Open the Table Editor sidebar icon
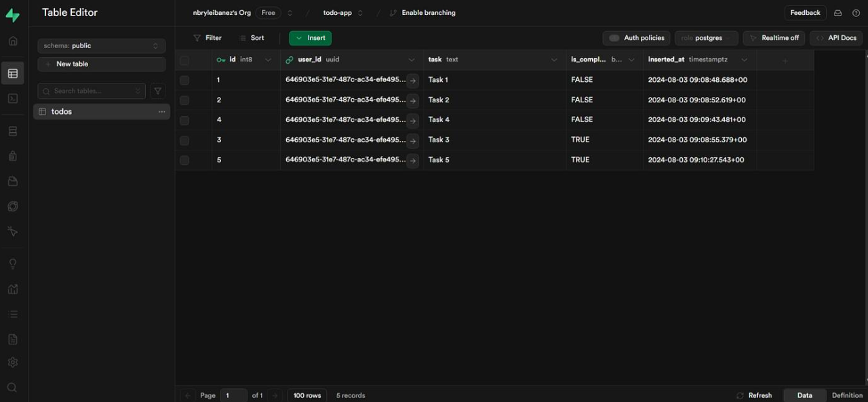The width and height of the screenshot is (868, 402). (12, 73)
